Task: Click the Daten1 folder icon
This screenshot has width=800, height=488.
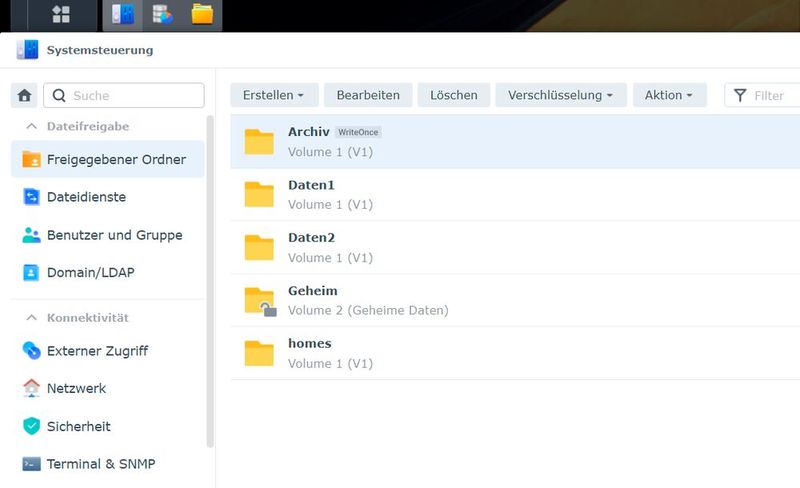Action: pos(259,194)
